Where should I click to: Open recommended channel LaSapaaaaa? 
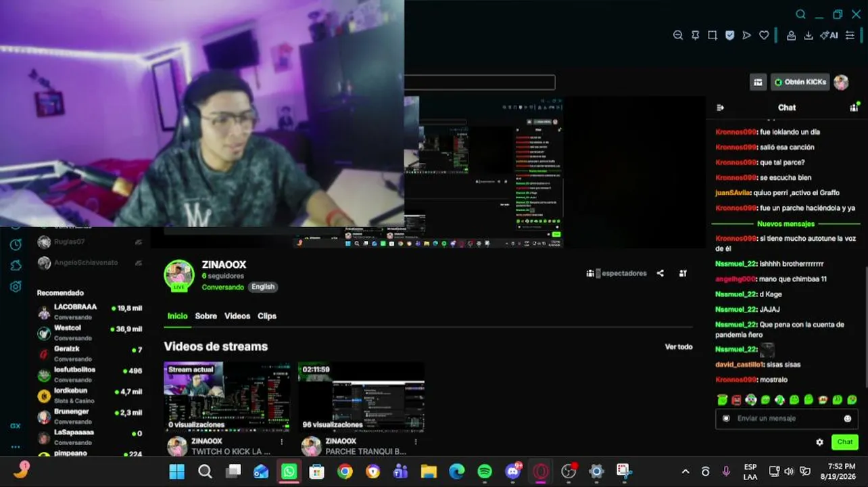point(89,436)
